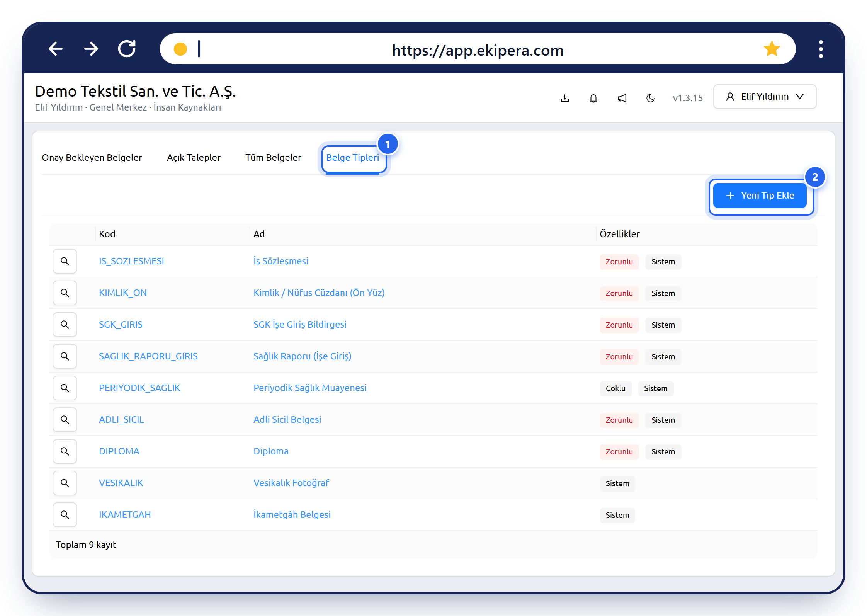Click the browser forward arrow
This screenshot has width=867, height=616.
pyautogui.click(x=91, y=49)
